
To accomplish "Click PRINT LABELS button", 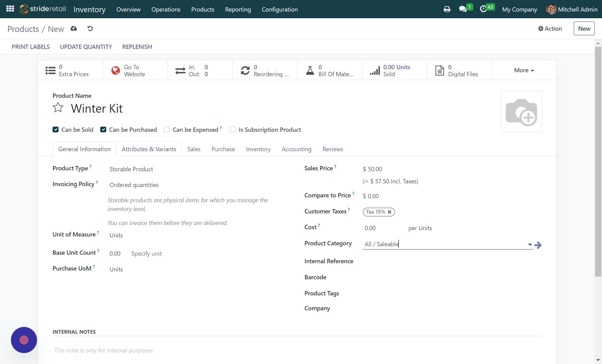I will (x=31, y=47).
